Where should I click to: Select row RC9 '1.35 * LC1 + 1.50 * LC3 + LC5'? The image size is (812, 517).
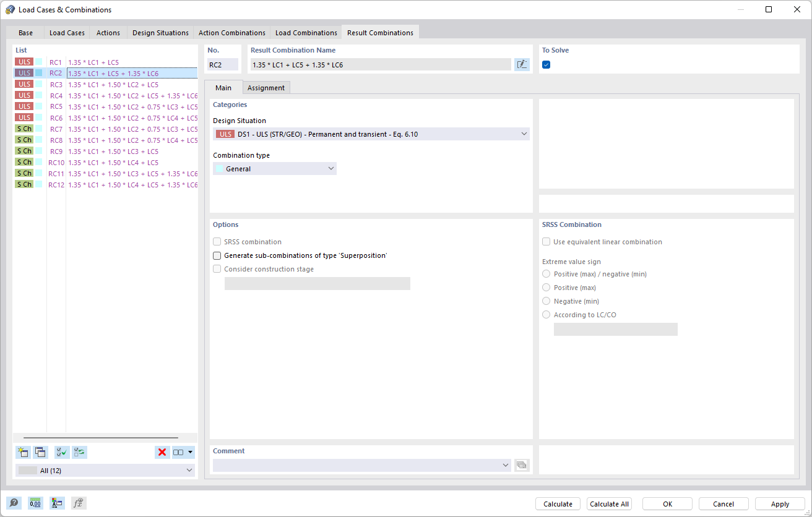pyautogui.click(x=105, y=151)
